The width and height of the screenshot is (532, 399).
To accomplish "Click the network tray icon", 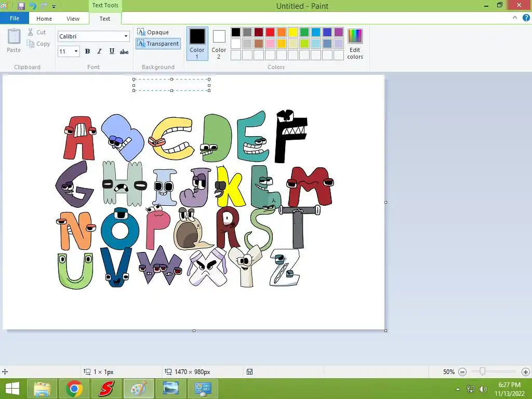I will (471, 389).
